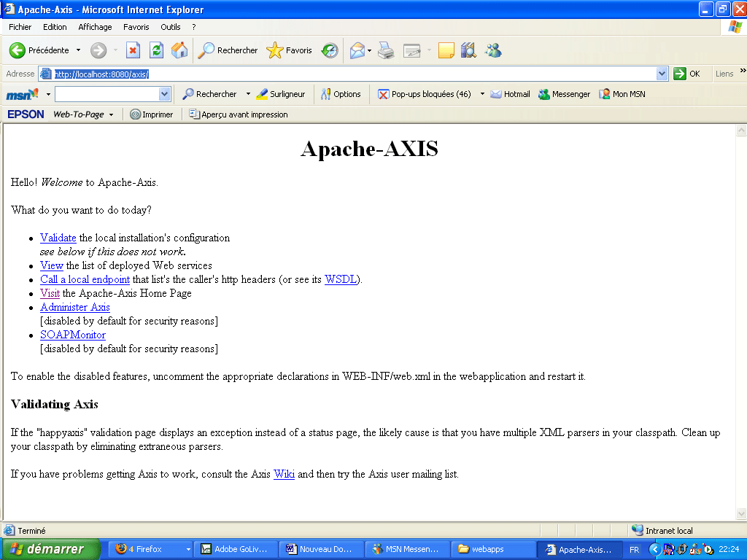Click the EPSON Imprimer button
The width and height of the screenshot is (747, 560).
click(151, 114)
